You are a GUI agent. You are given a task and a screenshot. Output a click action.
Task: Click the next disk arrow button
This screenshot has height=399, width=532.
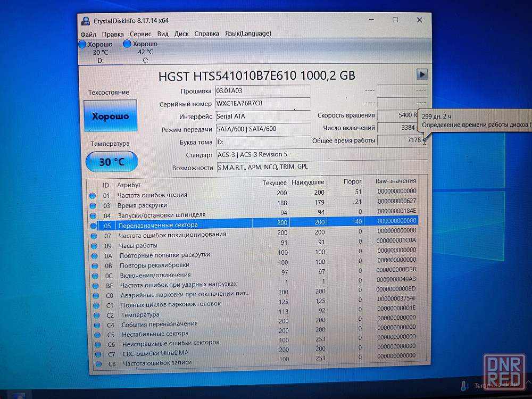[422, 74]
